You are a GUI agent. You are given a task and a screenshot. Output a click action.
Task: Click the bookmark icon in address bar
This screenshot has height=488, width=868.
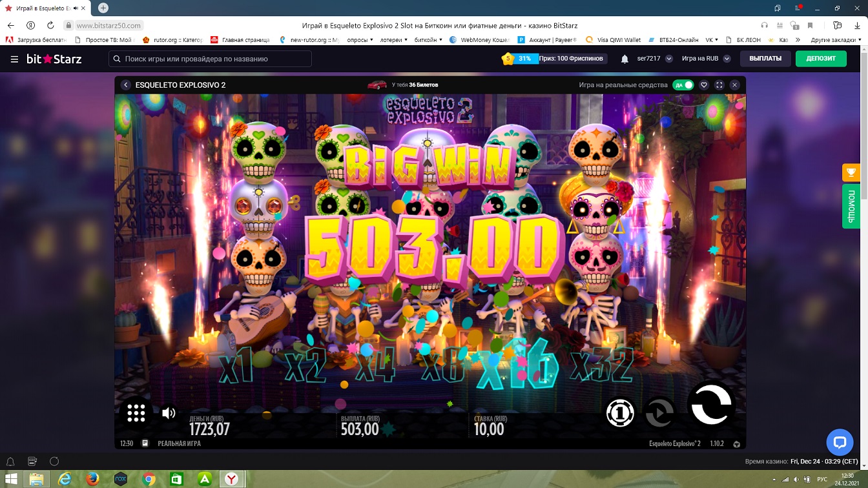(x=810, y=25)
